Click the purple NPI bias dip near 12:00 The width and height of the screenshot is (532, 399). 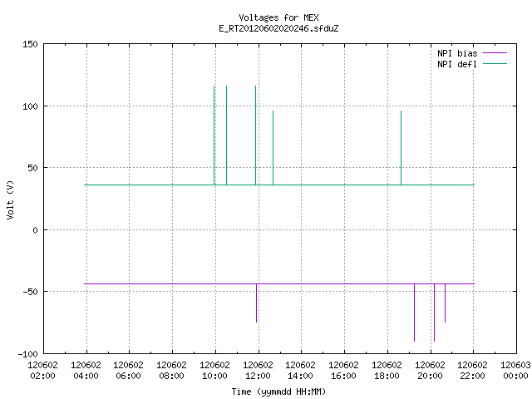[257, 303]
